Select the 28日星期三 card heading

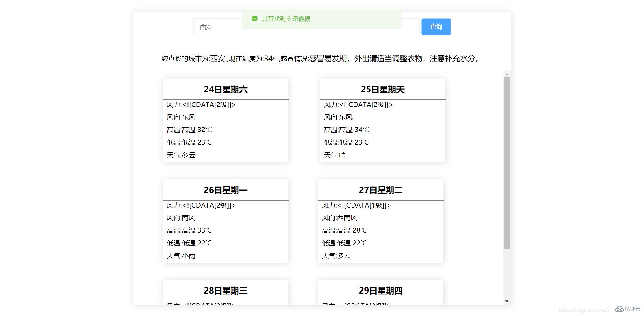click(x=226, y=291)
